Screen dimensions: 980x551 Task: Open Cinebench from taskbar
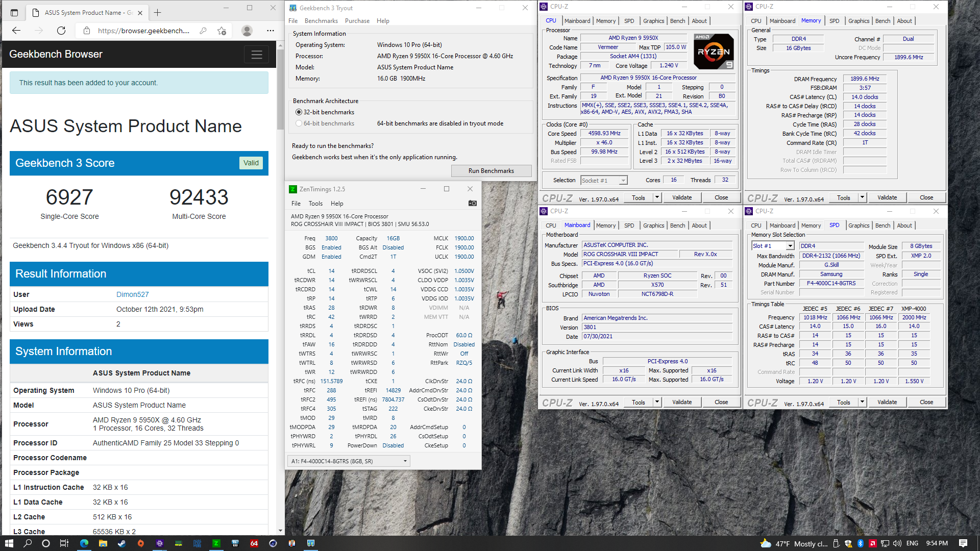click(273, 543)
